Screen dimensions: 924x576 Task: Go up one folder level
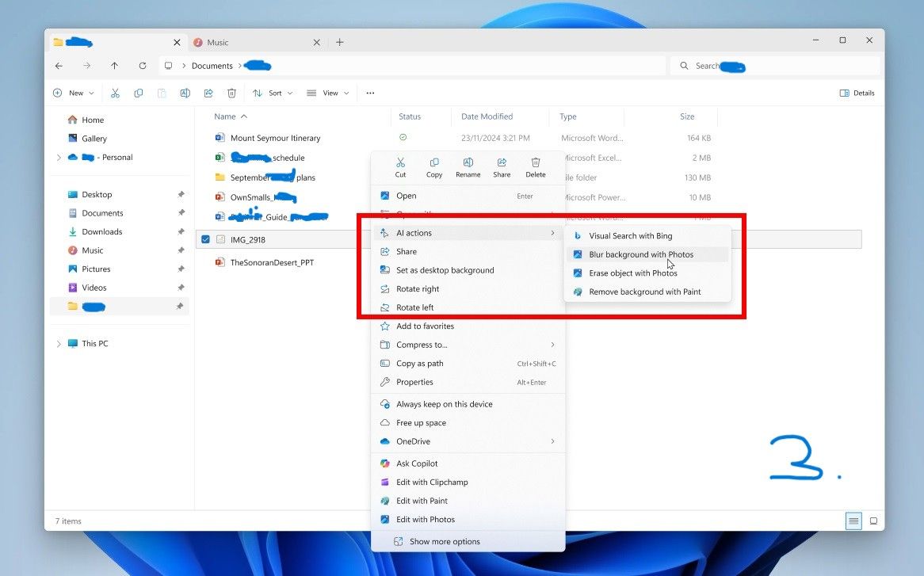click(x=115, y=66)
